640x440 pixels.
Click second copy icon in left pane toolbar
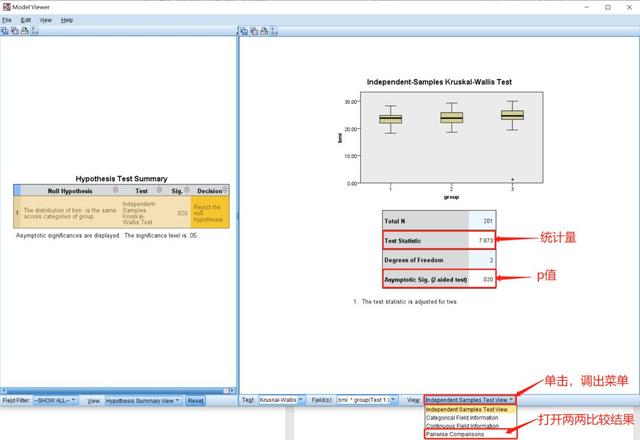click(15, 31)
